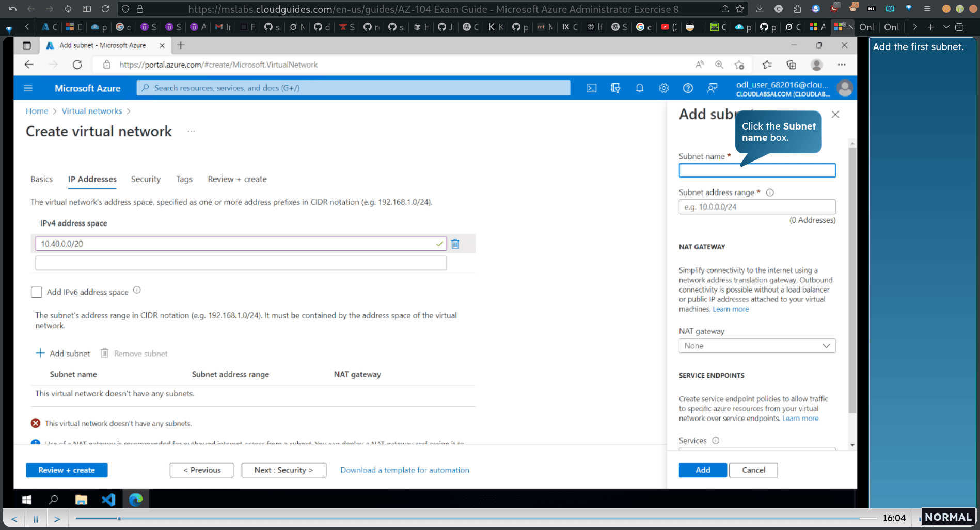
Task: Navigate to Virtual networks breadcrumb
Action: click(x=92, y=111)
